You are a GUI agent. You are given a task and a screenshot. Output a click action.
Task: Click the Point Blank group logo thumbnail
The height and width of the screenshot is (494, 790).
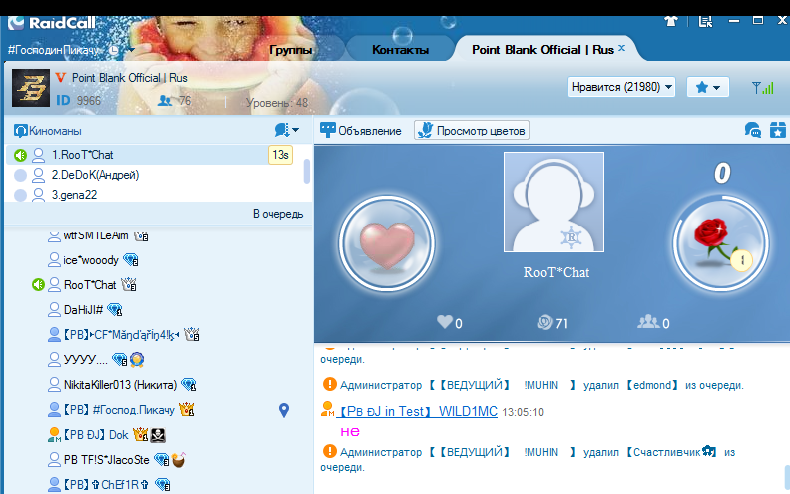click(31, 88)
